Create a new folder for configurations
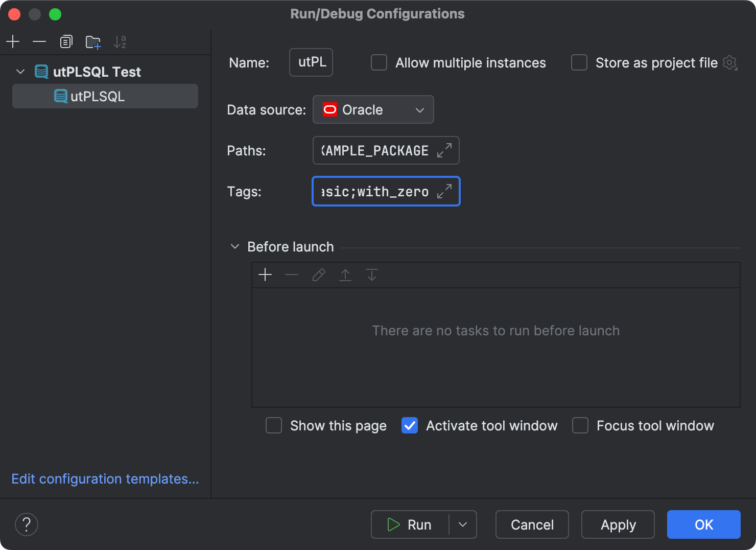The height and width of the screenshot is (550, 756). tap(93, 41)
